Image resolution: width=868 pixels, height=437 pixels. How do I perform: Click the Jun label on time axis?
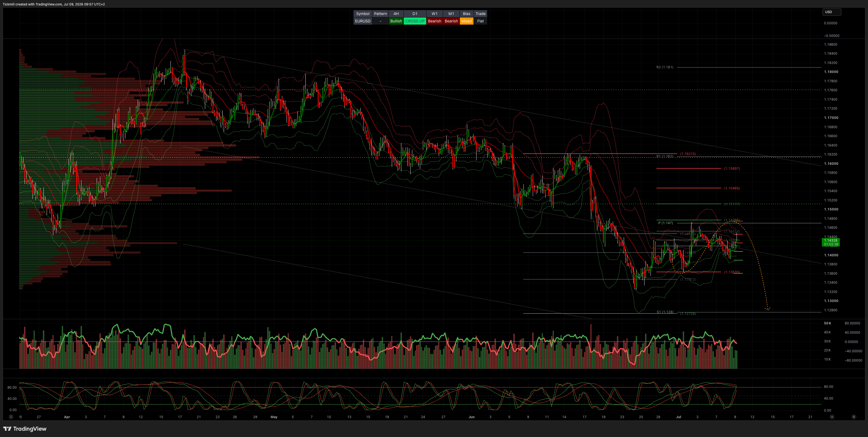pyautogui.click(x=471, y=417)
